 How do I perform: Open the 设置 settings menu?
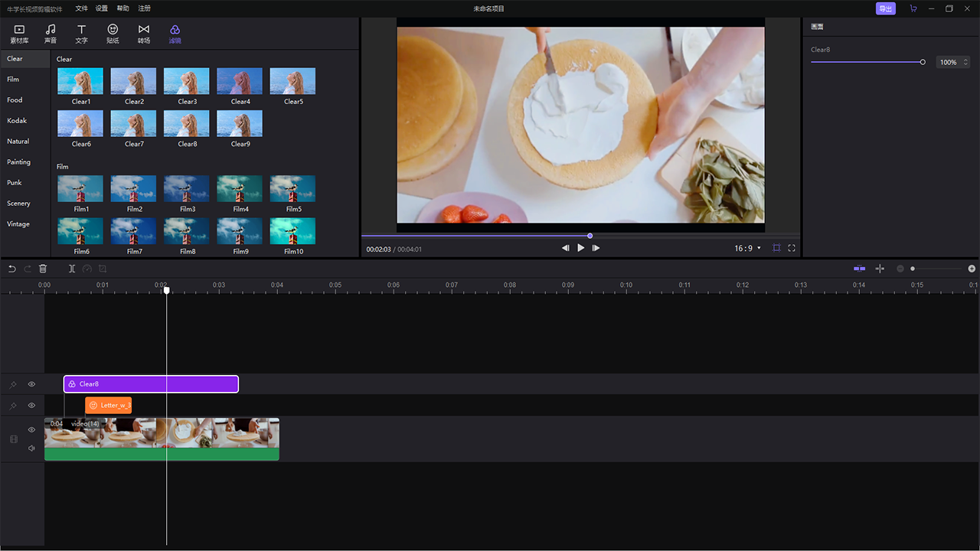coord(102,8)
